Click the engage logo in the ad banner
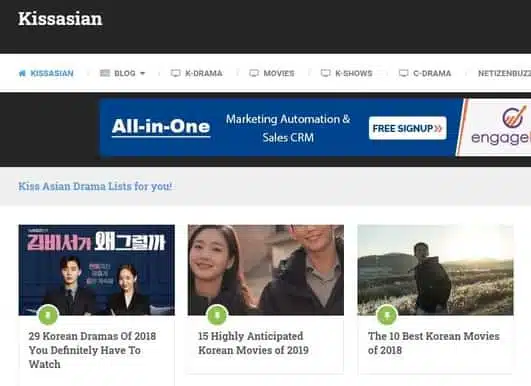 (499, 127)
